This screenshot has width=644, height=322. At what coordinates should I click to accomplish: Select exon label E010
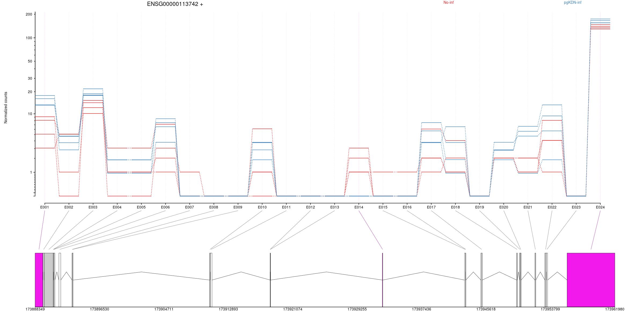point(262,207)
